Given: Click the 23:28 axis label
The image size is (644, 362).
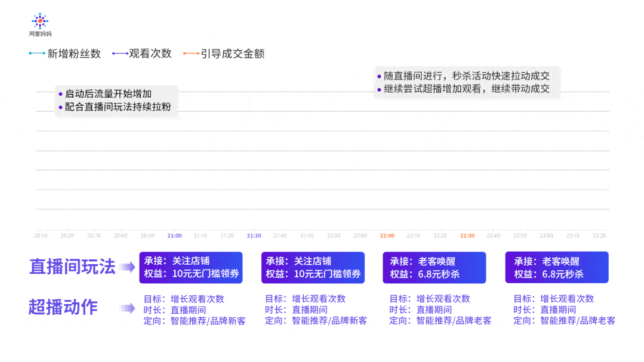Looking at the screenshot, I should (x=599, y=236).
